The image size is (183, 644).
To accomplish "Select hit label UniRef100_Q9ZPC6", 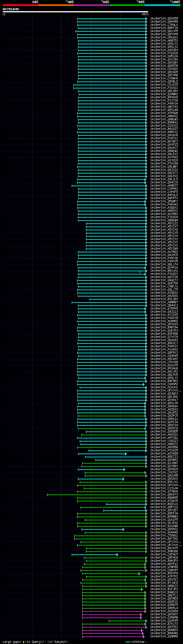I will tap(164, 428).
